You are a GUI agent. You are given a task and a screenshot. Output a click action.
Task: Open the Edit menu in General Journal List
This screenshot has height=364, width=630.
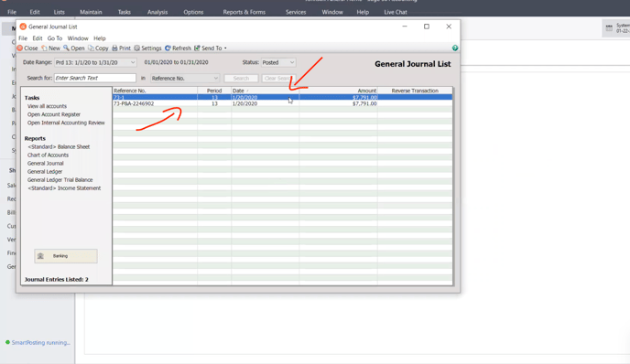pos(38,38)
